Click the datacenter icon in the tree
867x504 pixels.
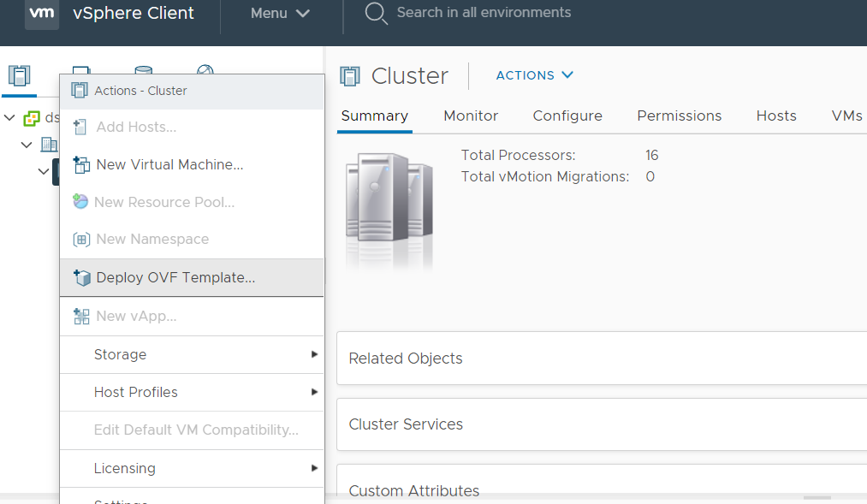tap(49, 145)
